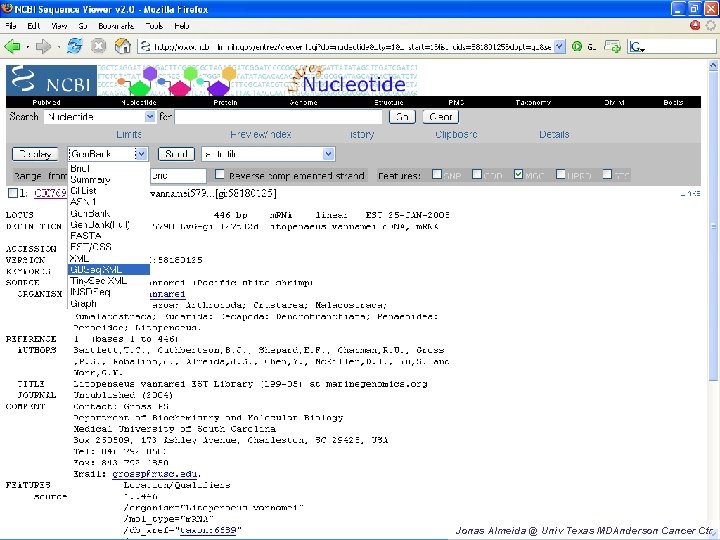Open the View menu
This screenshot has width=720, height=540.
click(x=59, y=26)
